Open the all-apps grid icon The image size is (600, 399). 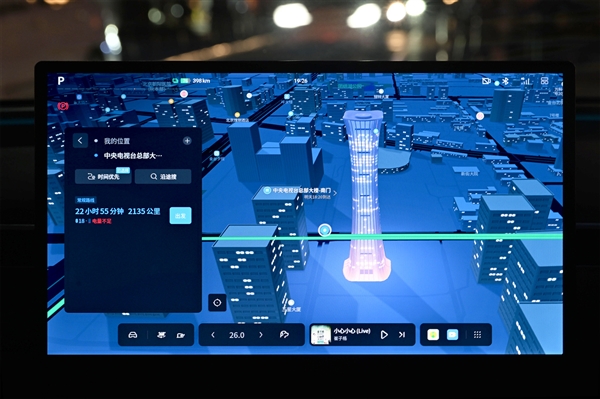(x=477, y=335)
